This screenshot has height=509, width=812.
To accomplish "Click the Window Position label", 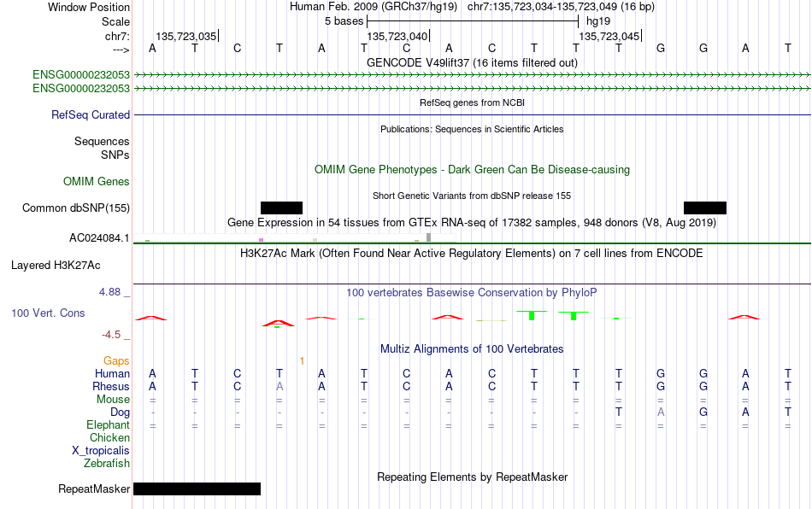I will (x=89, y=7).
